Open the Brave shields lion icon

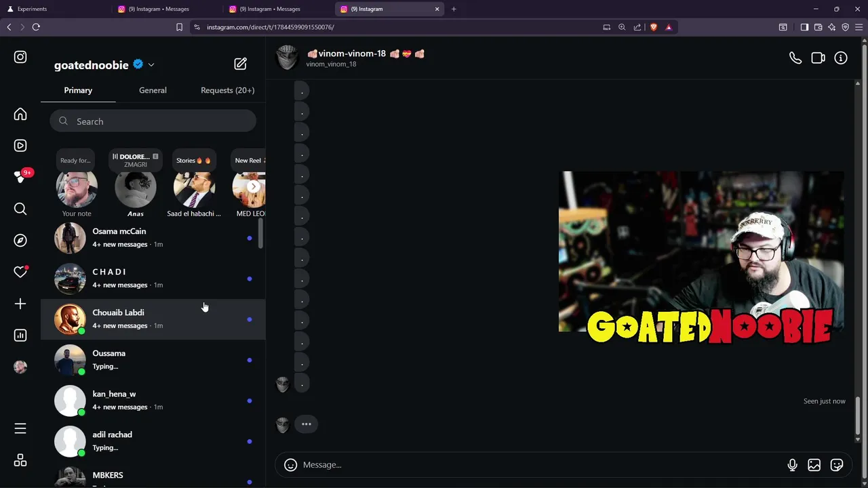[653, 27]
